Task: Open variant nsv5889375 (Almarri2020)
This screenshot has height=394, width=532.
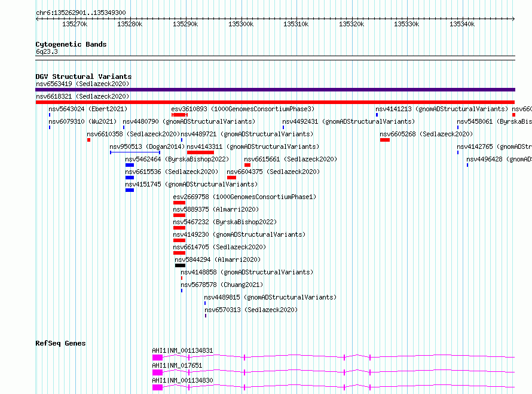Action: pyautogui.click(x=216, y=209)
